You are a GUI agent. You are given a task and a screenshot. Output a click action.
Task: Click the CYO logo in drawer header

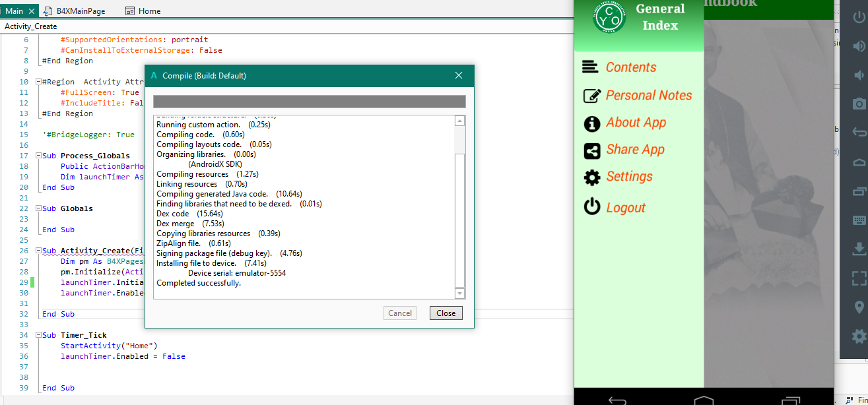pos(609,18)
